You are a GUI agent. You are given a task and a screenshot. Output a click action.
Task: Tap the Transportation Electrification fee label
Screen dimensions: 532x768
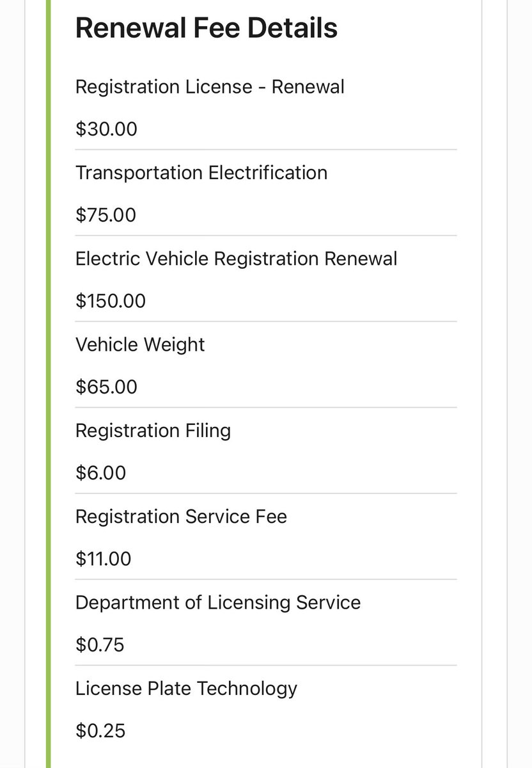pyautogui.click(x=201, y=172)
